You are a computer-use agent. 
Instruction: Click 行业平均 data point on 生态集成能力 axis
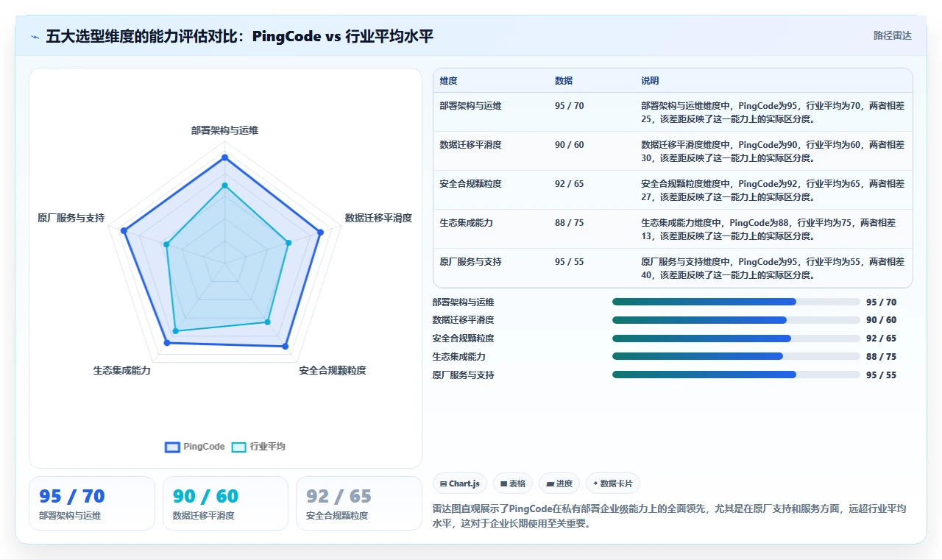(175, 332)
